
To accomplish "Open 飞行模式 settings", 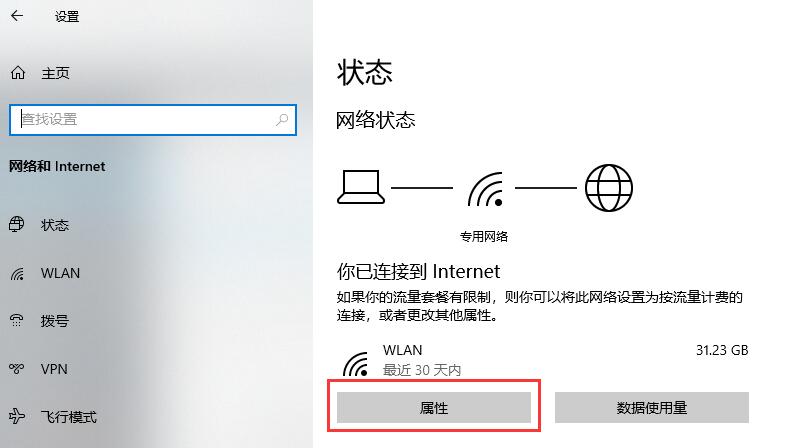I will coord(68,417).
